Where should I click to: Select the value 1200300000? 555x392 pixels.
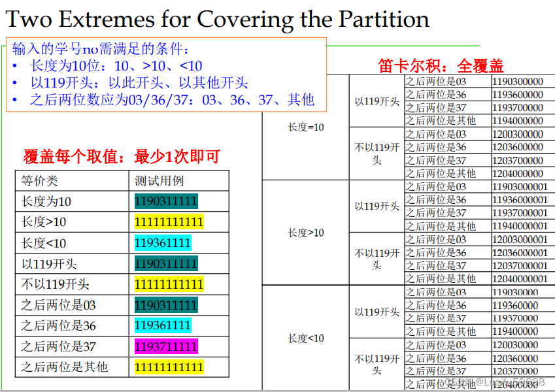518,134
